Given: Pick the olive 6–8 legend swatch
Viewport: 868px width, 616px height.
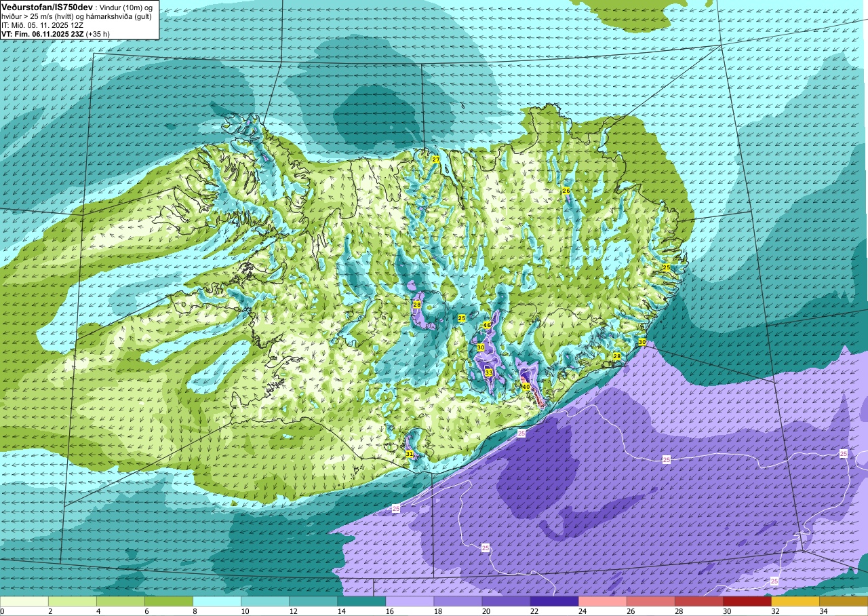Looking at the screenshot, I should (x=169, y=601).
